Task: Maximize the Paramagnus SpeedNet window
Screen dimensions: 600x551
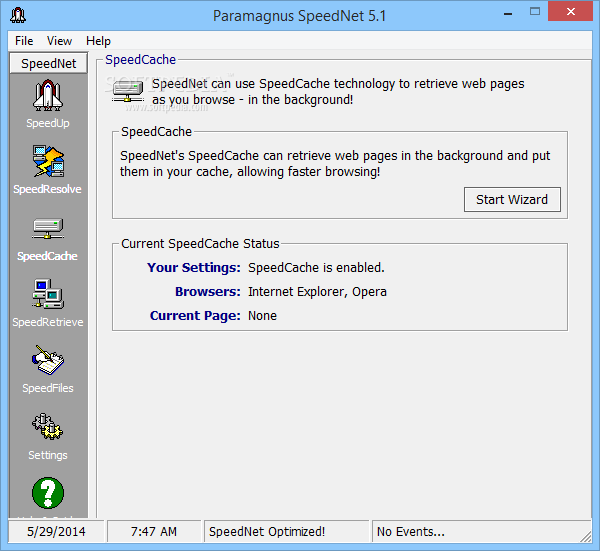Action: [x=535, y=12]
